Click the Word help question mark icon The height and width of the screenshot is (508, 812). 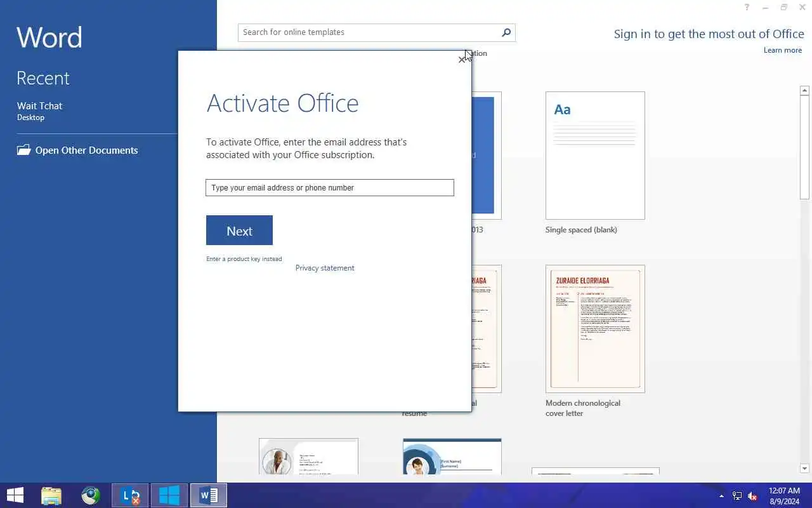point(747,8)
